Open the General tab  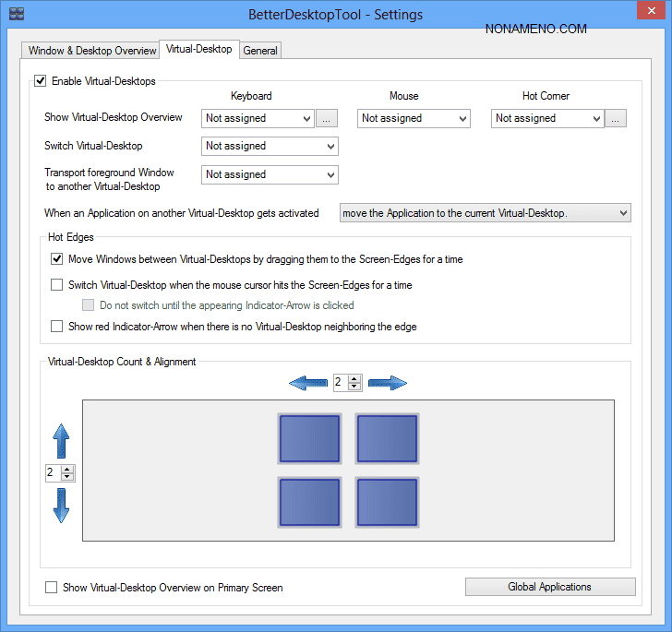coord(260,51)
